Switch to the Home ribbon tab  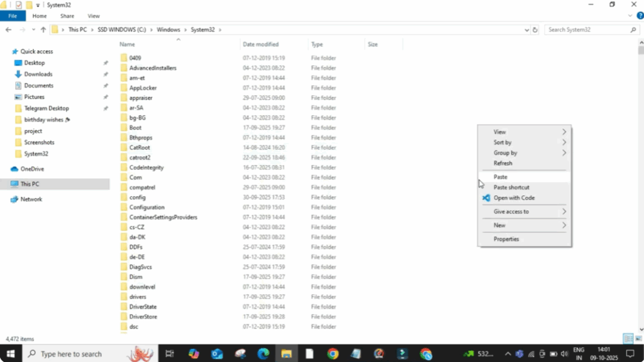tap(40, 16)
